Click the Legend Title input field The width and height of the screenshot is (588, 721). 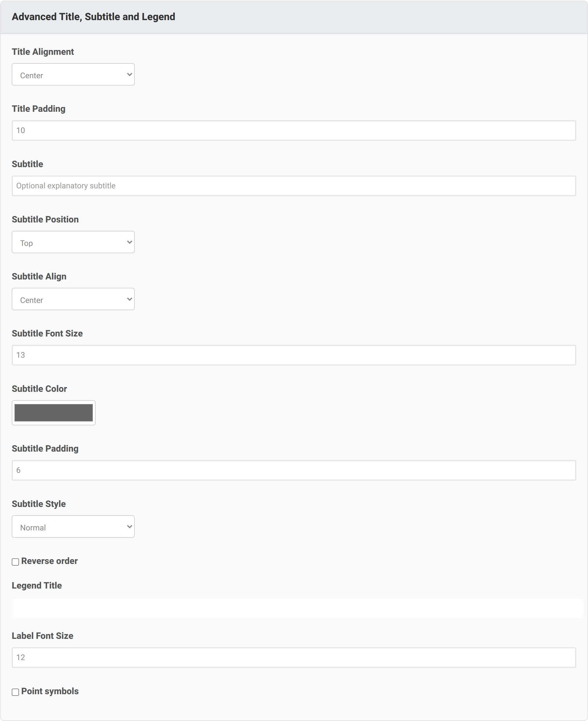click(297, 608)
